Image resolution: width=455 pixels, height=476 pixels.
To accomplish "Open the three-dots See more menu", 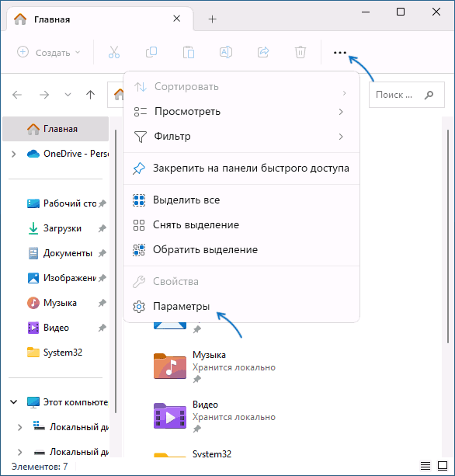I will (x=339, y=53).
